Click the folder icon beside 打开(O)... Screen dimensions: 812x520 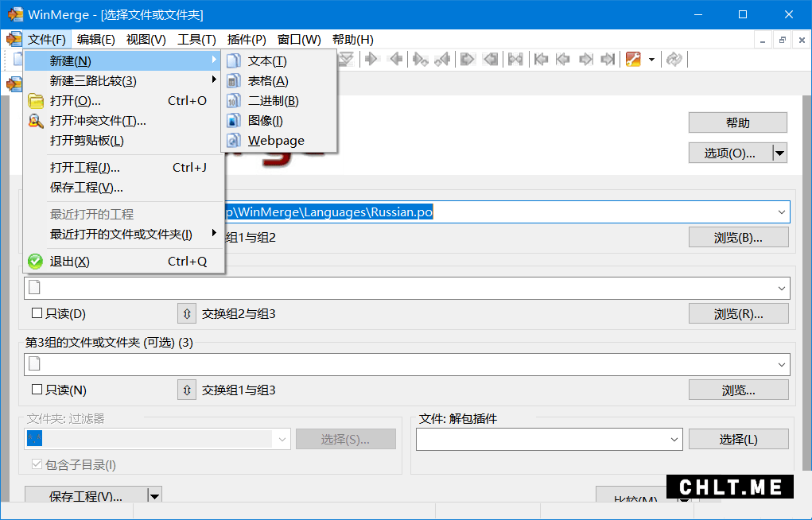pos(36,100)
